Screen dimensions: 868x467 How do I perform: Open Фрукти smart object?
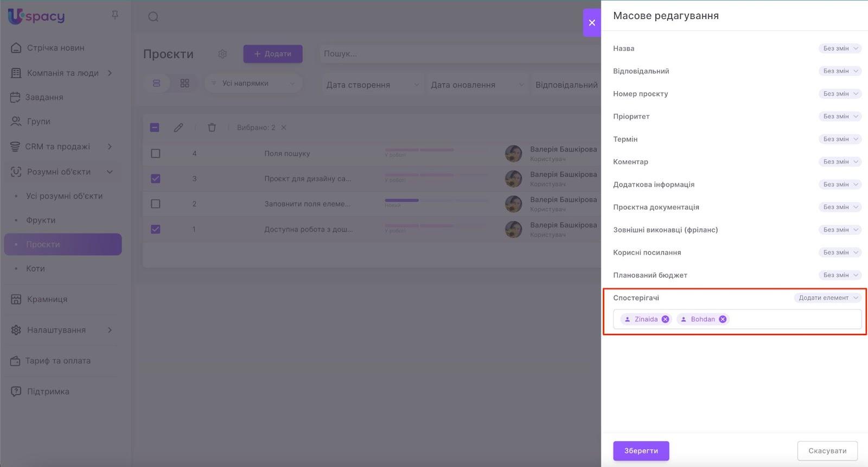click(41, 220)
